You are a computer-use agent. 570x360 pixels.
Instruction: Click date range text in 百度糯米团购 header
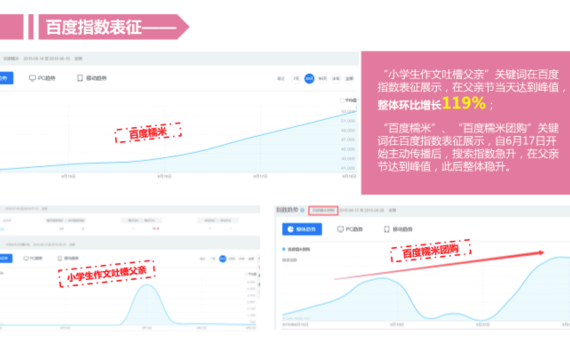click(x=362, y=210)
